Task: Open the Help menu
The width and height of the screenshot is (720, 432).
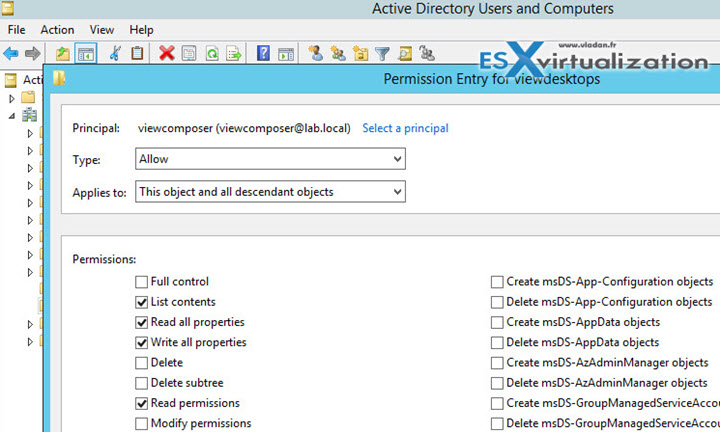Action: pyautogui.click(x=141, y=30)
